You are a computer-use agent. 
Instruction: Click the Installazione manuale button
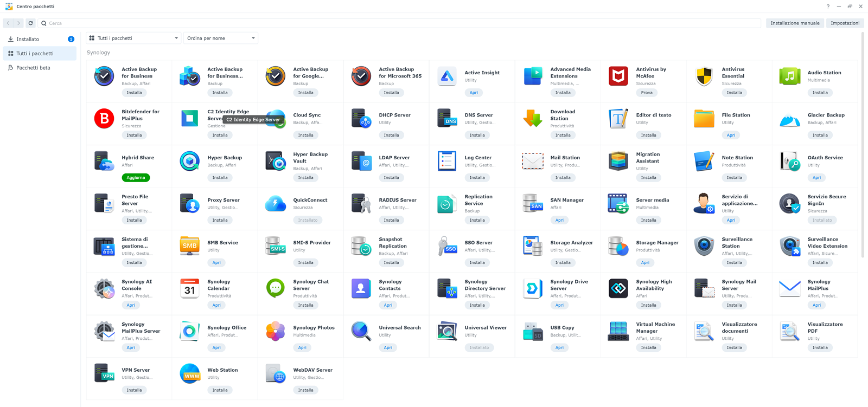pos(795,23)
